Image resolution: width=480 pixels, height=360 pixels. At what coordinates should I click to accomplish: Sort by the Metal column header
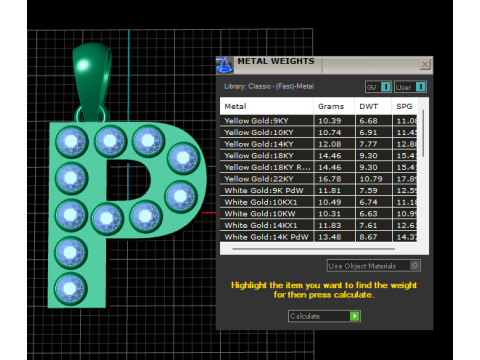pyautogui.click(x=266, y=106)
